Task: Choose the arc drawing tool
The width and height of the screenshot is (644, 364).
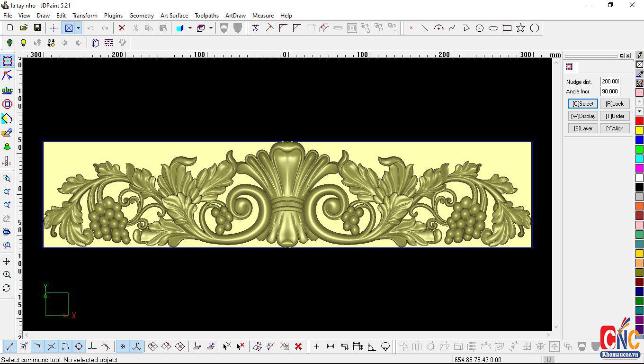Action: pos(438,28)
